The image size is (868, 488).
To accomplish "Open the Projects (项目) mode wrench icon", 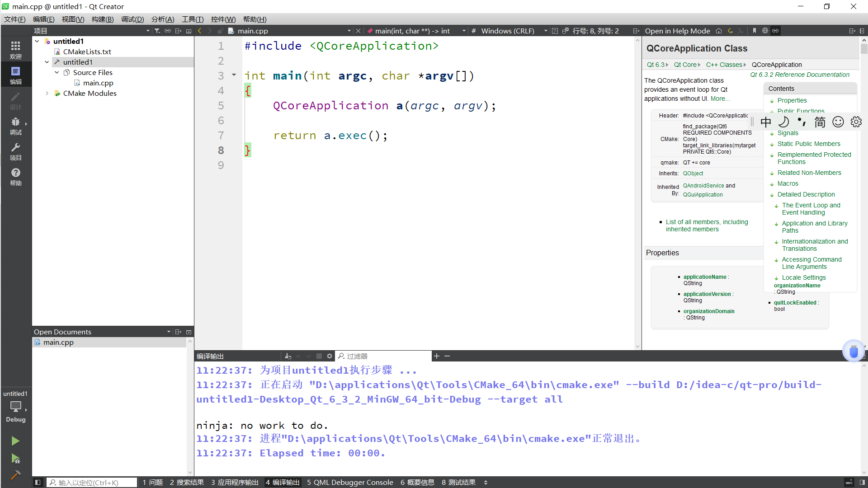I will click(x=16, y=151).
